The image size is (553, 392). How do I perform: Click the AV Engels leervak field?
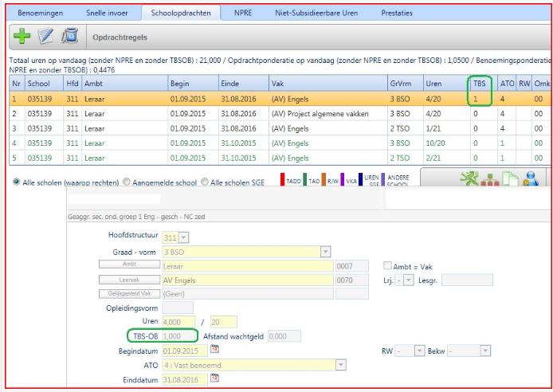(248, 280)
